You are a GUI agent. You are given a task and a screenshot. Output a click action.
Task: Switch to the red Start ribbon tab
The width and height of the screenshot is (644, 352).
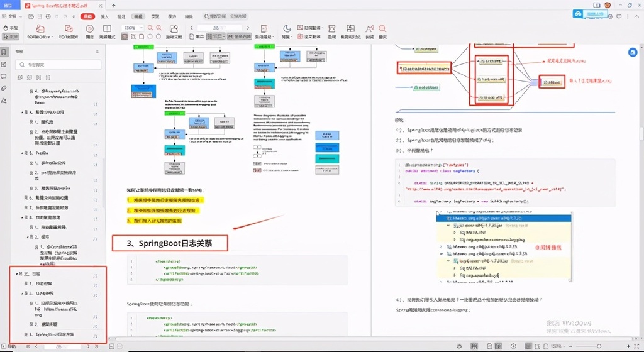coord(87,16)
